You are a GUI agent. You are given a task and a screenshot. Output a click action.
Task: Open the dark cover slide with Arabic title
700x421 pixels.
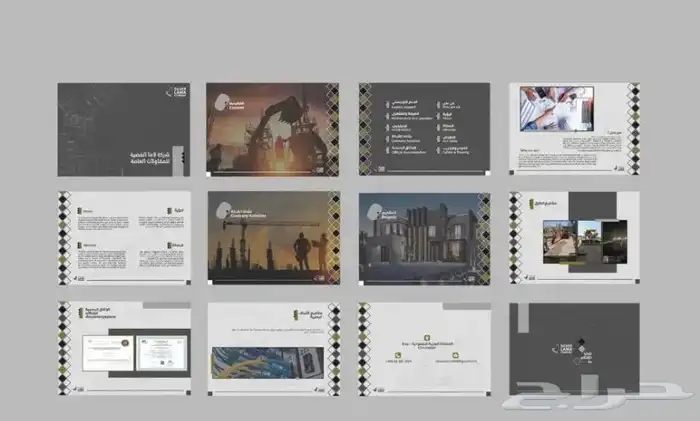pos(124,129)
